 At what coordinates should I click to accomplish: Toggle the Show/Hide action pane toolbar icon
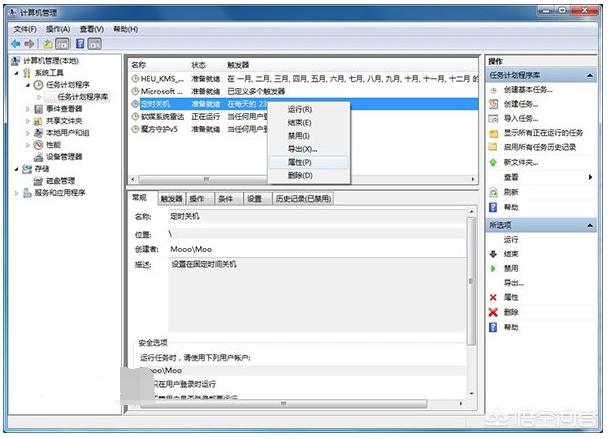coord(95,44)
